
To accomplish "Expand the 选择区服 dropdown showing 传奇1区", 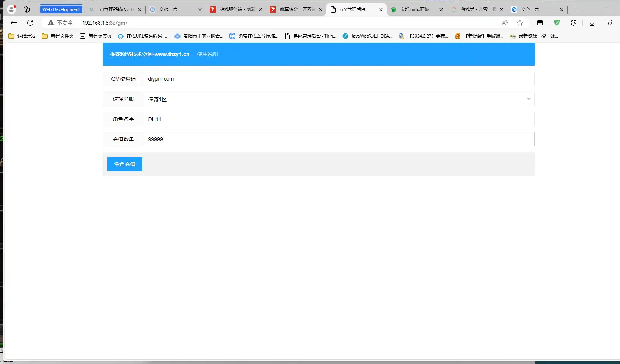I will [339, 99].
